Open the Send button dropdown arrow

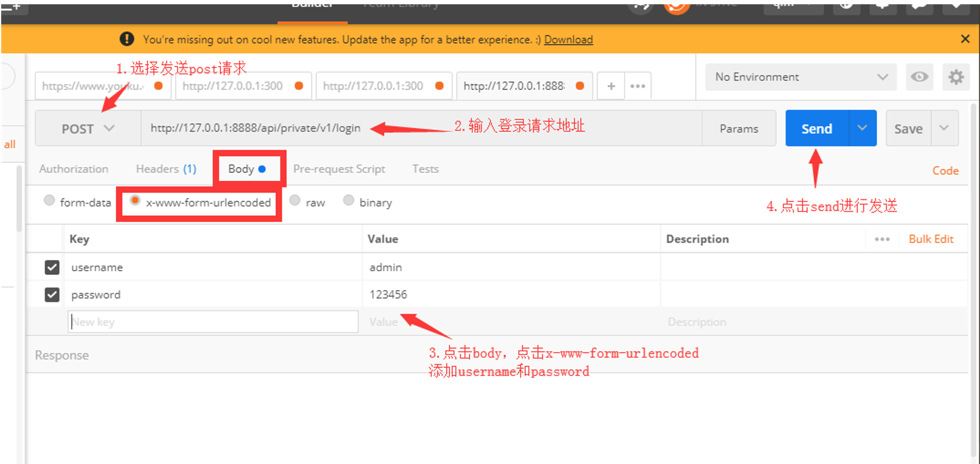pyautogui.click(x=863, y=128)
